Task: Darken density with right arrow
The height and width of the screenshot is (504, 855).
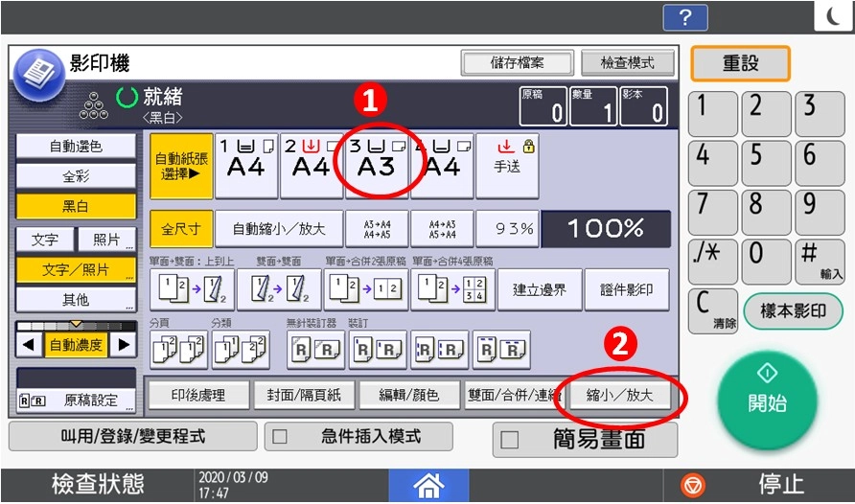Action: 124,344
